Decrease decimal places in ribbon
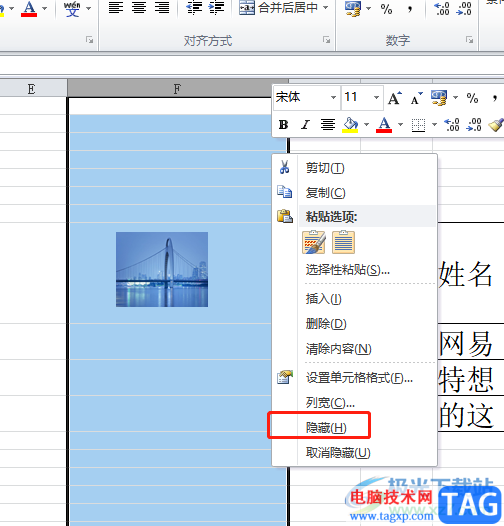Screen dimensions: 504x526 [x=464, y=9]
